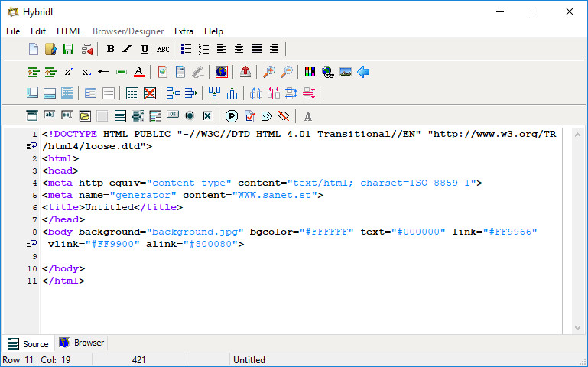This screenshot has width=588, height=367.
Task: Insert a text input field (ab) icon
Action: point(50,115)
